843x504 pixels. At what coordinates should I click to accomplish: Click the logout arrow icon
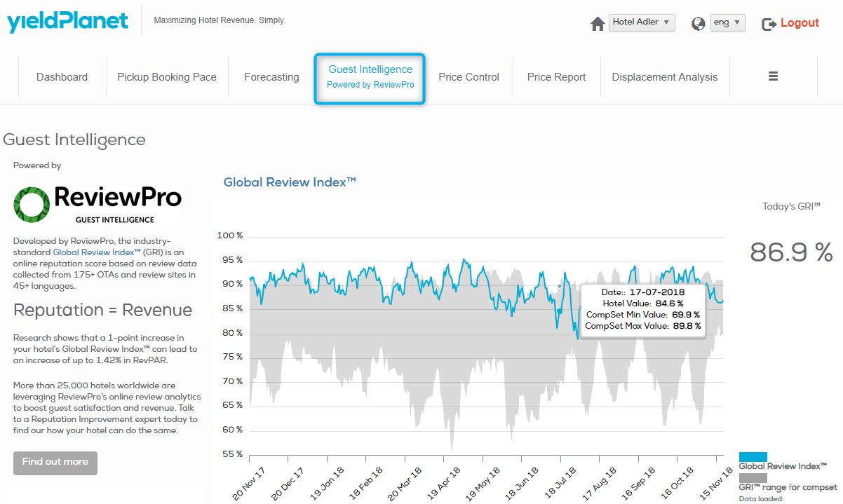(769, 24)
